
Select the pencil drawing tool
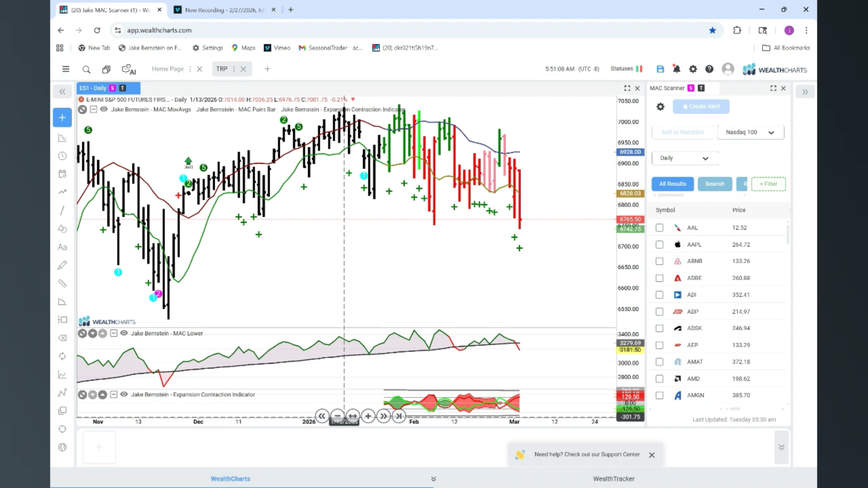coord(62,265)
